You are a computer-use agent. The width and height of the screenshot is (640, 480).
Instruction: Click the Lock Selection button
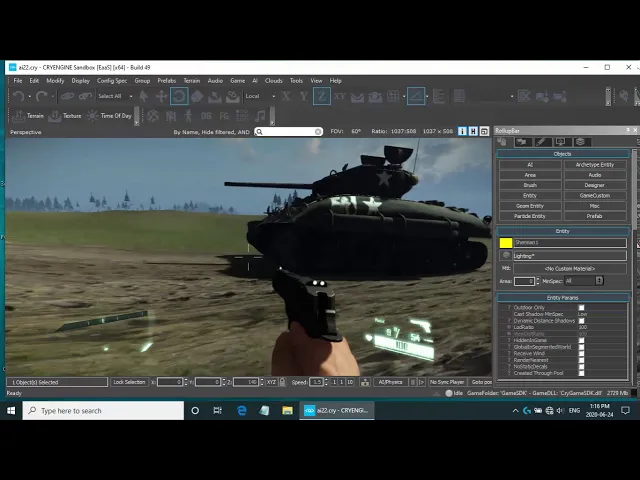point(129,382)
